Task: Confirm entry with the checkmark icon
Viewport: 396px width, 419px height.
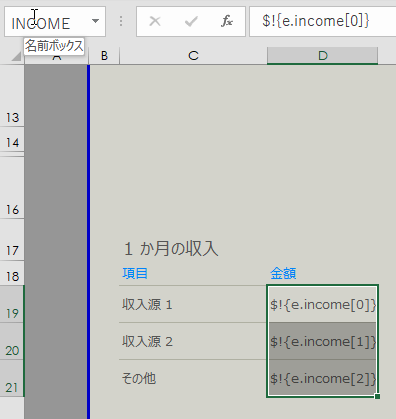Action: pos(191,22)
